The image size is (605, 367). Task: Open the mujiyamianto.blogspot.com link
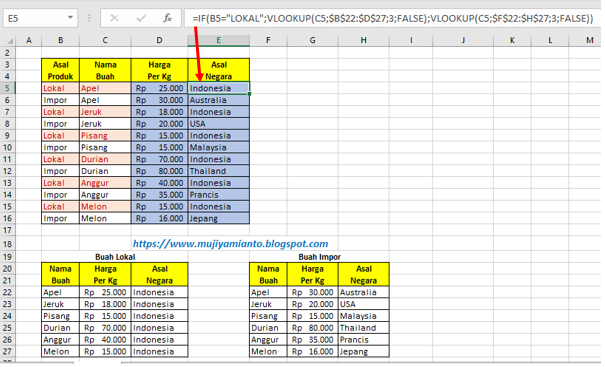pyautogui.click(x=230, y=244)
